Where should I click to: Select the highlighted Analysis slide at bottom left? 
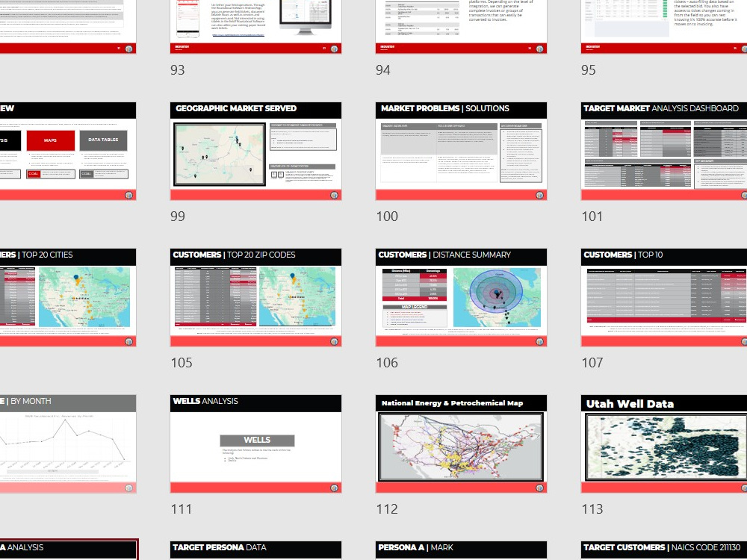(69, 550)
